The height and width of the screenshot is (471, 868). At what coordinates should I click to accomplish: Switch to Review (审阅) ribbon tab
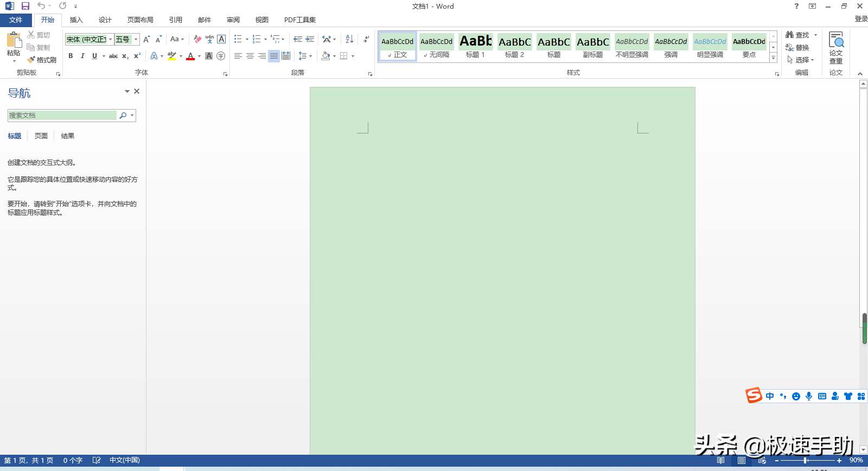233,20
